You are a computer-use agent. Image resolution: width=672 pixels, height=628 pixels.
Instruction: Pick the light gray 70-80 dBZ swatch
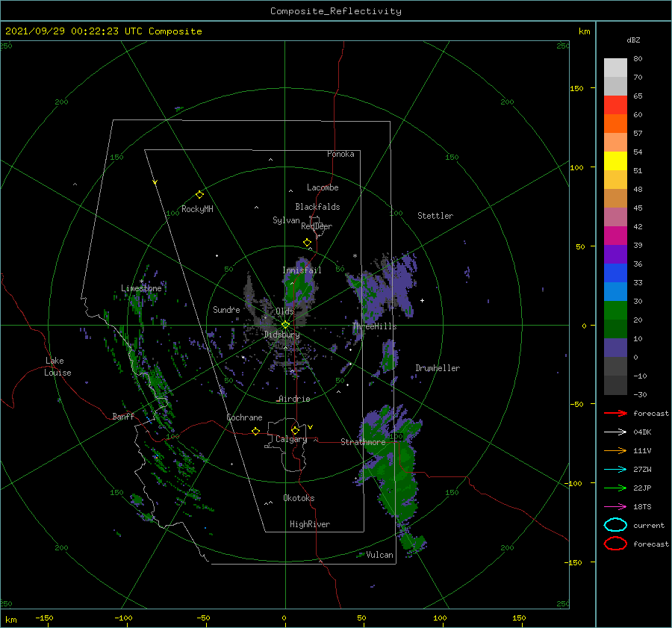coord(615,68)
